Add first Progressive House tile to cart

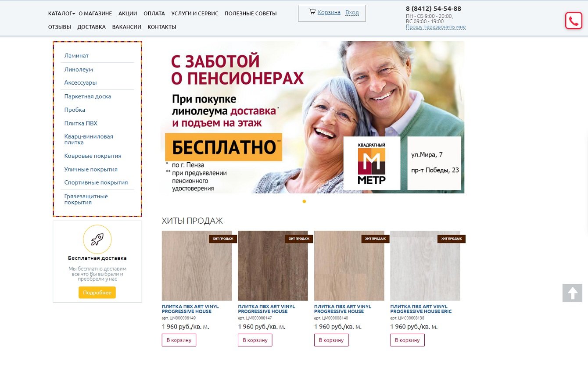179,340
